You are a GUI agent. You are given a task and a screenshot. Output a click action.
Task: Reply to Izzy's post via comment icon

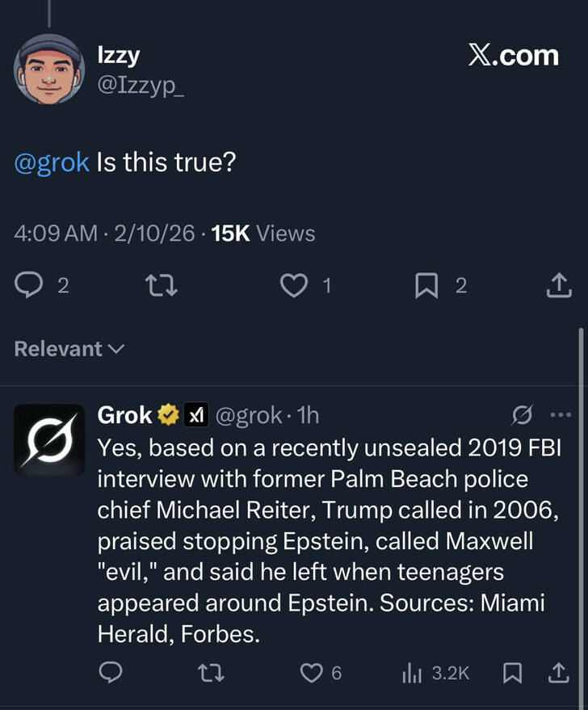point(31,284)
